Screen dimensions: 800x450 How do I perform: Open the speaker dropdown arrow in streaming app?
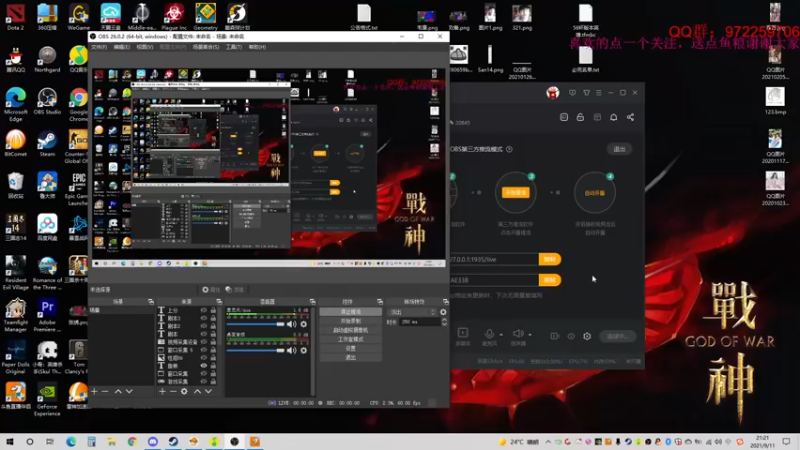[x=530, y=335]
